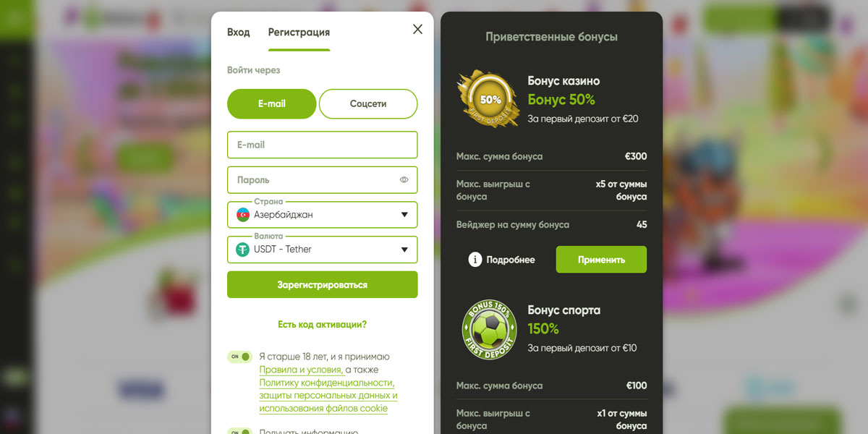Click the Зарегистрироваться button

(x=323, y=284)
